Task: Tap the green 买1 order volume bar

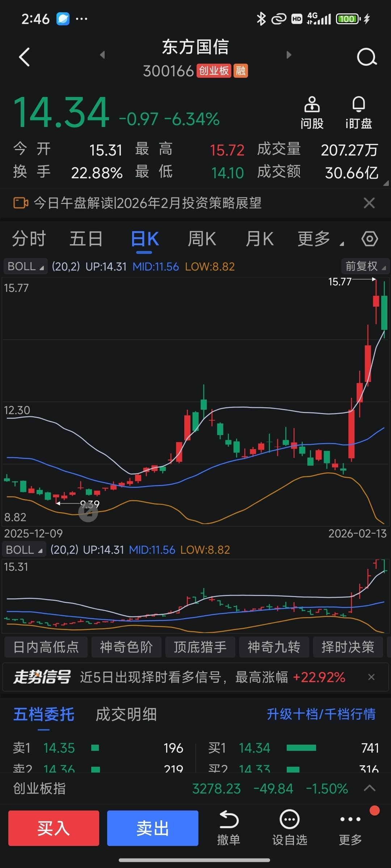Action: click(301, 748)
